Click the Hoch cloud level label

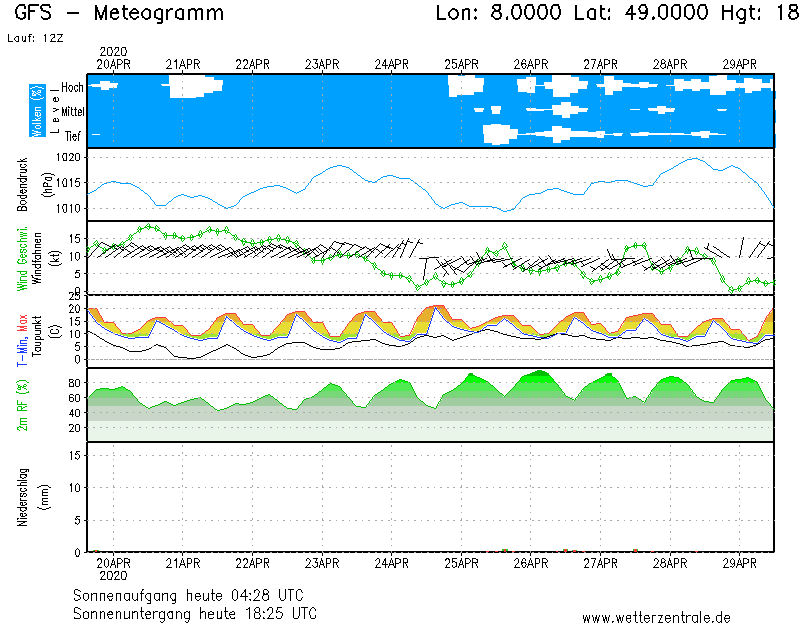(72, 88)
